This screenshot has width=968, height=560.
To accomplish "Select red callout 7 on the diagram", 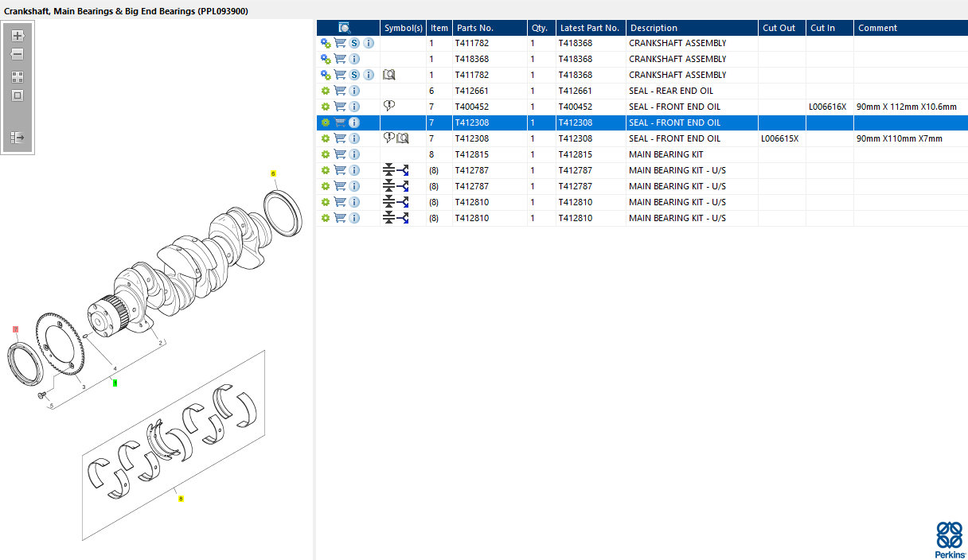I will click(15, 329).
